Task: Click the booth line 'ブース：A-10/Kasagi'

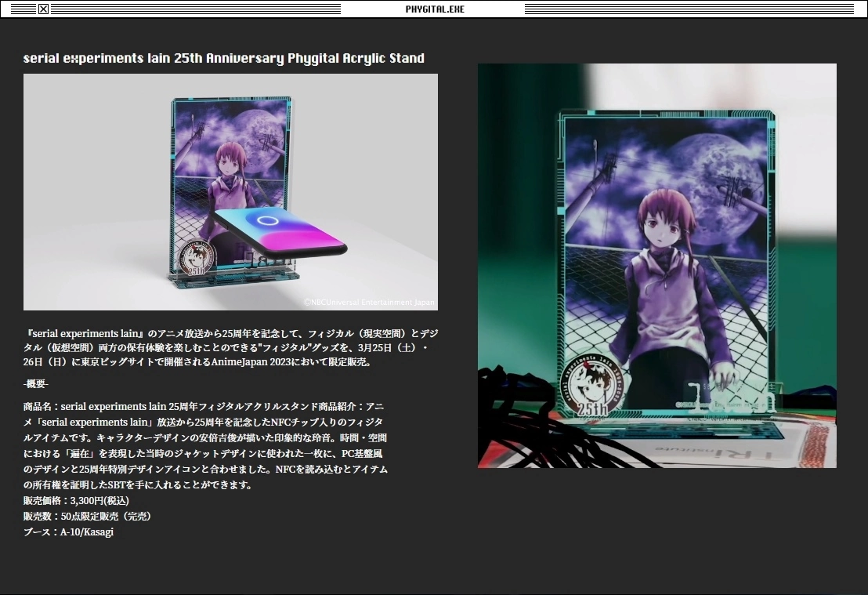Action: [x=69, y=532]
